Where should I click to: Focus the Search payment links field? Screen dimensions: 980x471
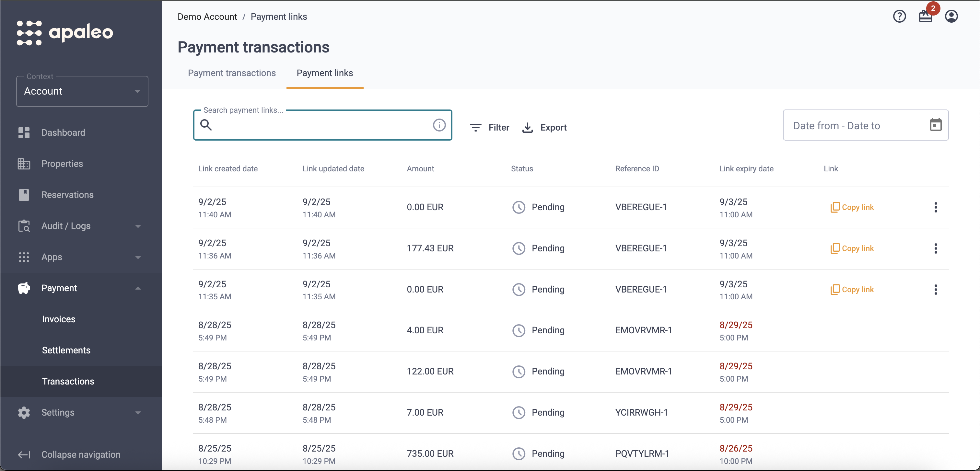(x=322, y=125)
